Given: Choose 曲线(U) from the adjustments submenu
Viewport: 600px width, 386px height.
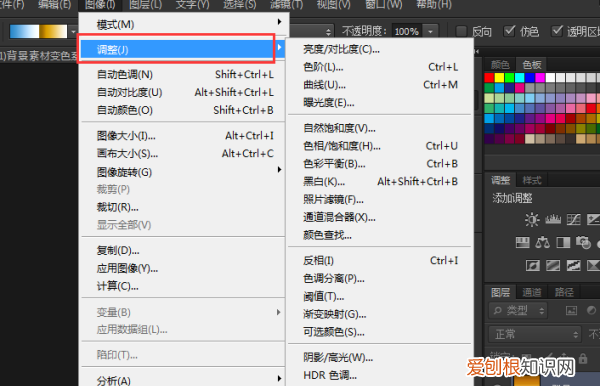Looking at the screenshot, I should 380,85.
